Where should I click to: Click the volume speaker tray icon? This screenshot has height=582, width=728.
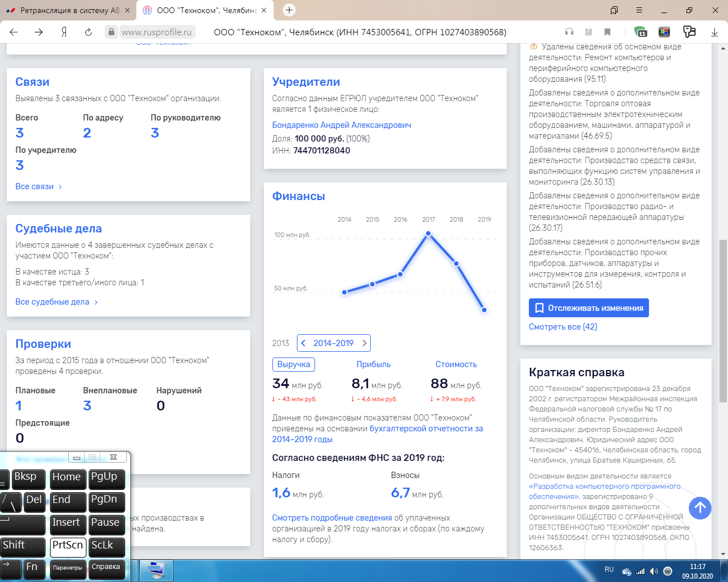[653, 571]
